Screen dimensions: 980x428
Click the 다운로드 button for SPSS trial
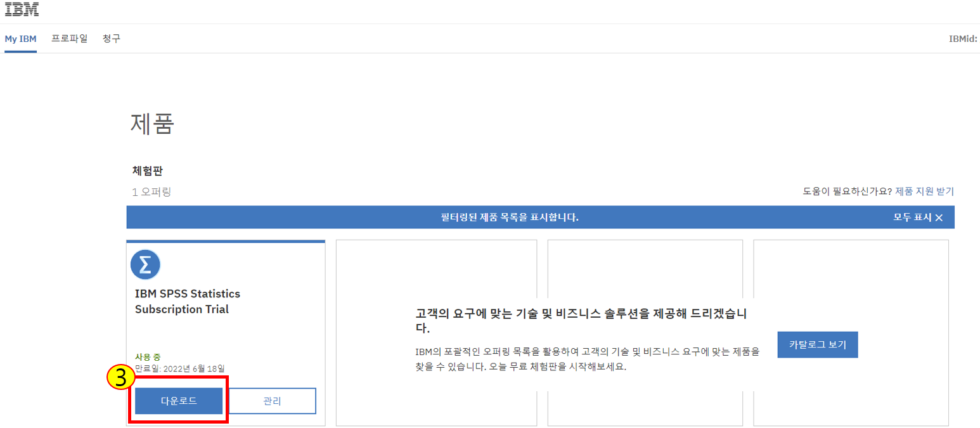click(x=179, y=401)
